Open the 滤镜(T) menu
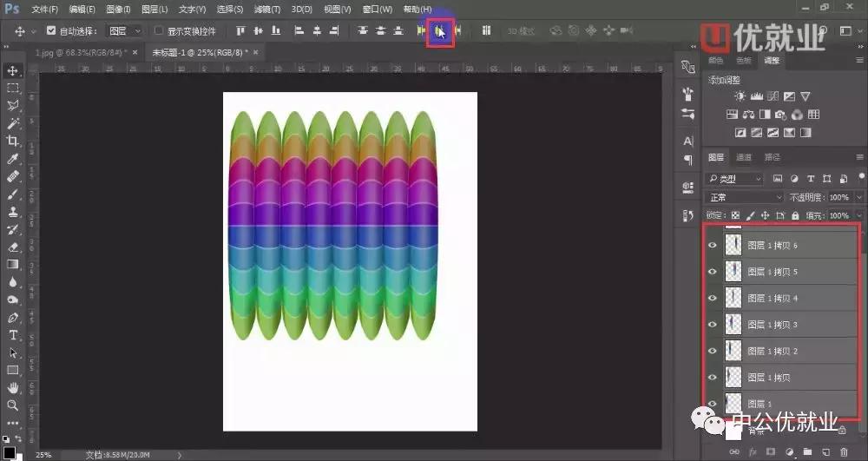This screenshot has height=461, width=868. pos(267,10)
